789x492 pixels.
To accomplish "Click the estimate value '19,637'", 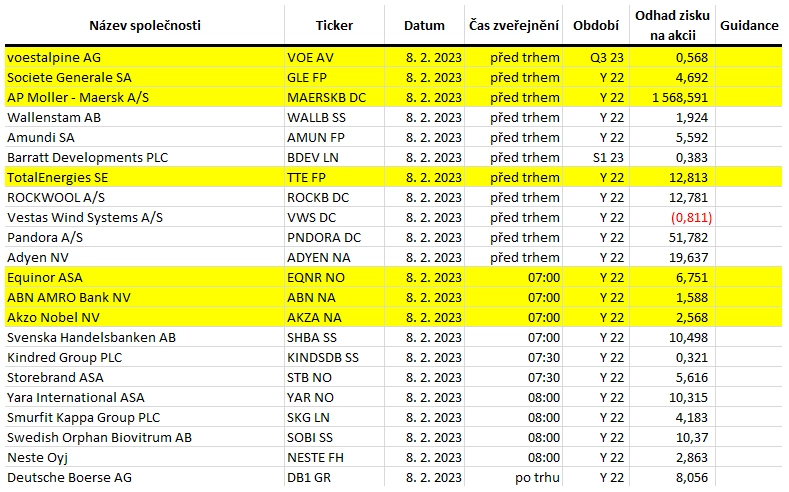I will 688,258.
